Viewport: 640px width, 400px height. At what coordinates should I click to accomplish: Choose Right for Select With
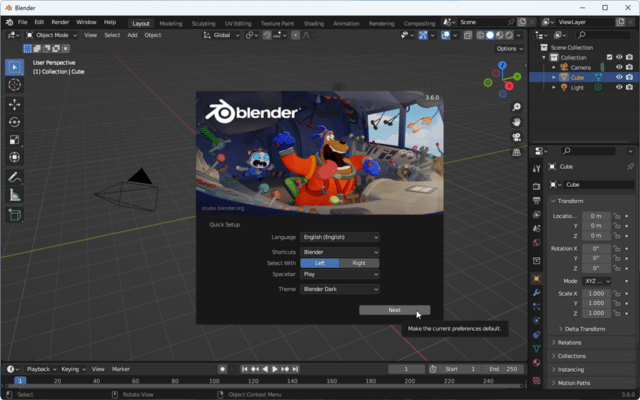(359, 263)
